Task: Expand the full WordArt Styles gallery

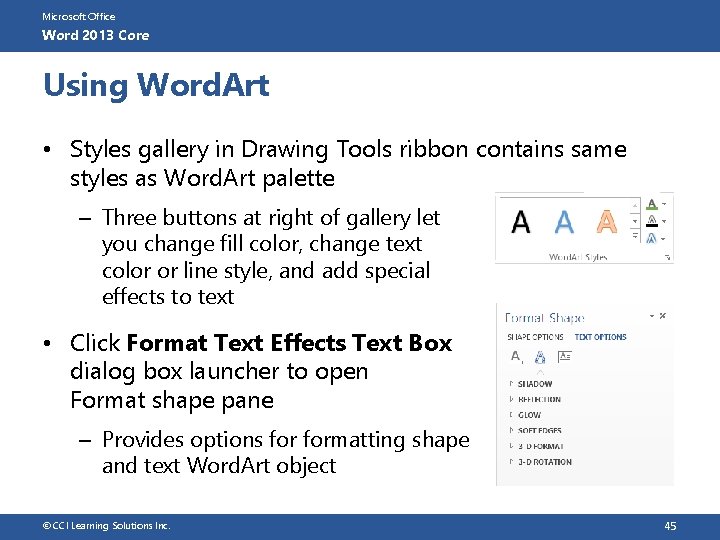Action: coord(635,236)
